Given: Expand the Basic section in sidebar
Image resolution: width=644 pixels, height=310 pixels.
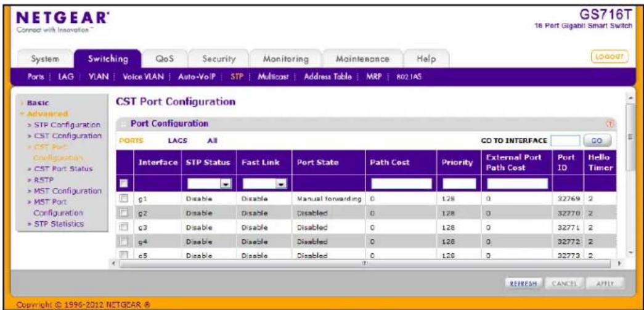Looking at the screenshot, I should (38, 104).
